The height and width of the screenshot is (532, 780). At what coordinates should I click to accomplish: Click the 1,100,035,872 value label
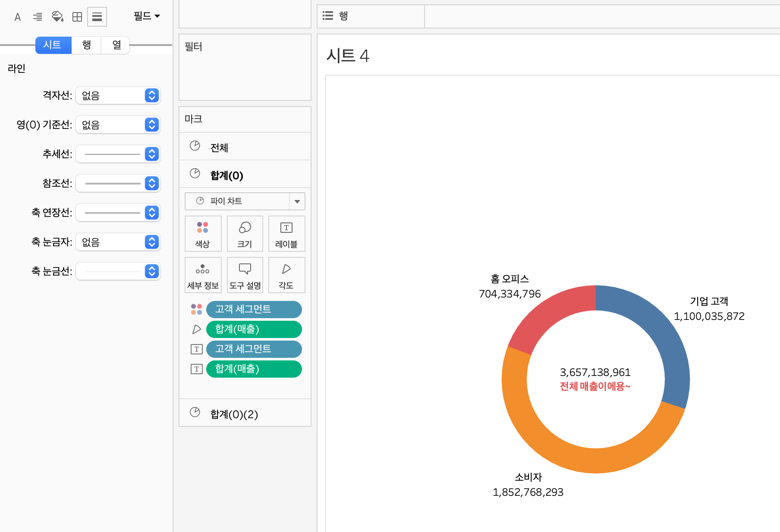tap(709, 316)
